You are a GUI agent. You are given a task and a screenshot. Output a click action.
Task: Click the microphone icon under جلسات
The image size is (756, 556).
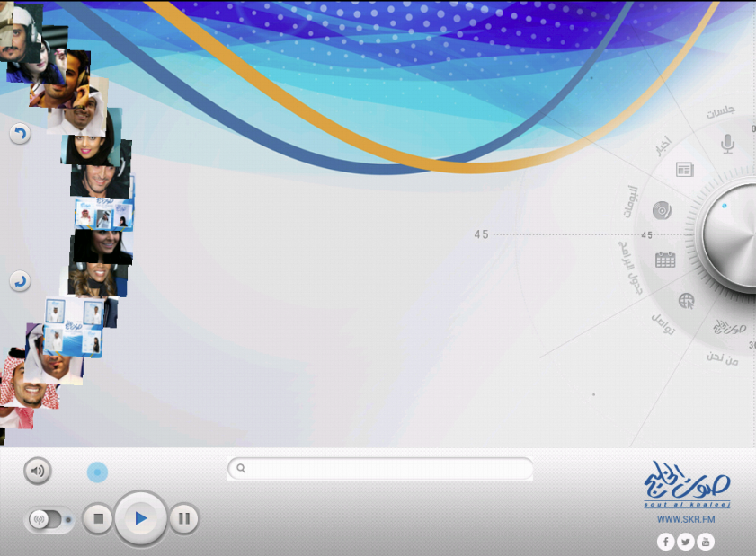point(727,143)
